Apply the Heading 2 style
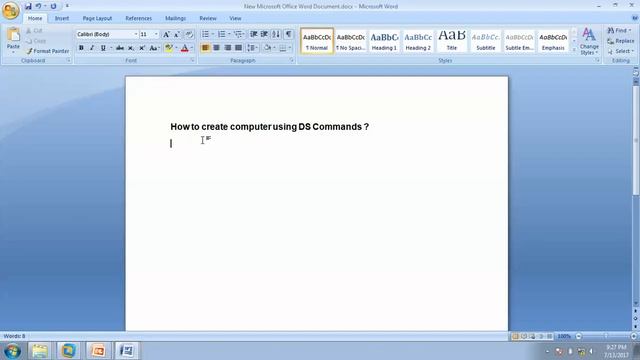 (418, 41)
